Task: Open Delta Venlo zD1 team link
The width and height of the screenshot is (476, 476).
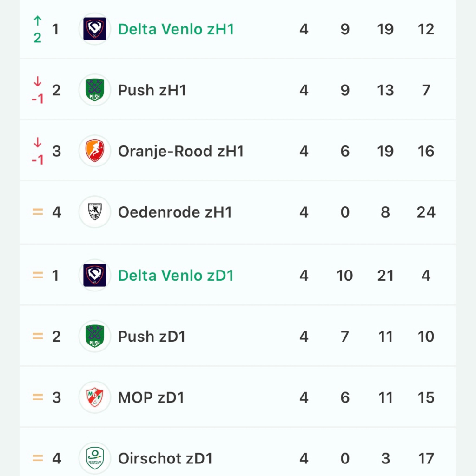Action: 176,275
